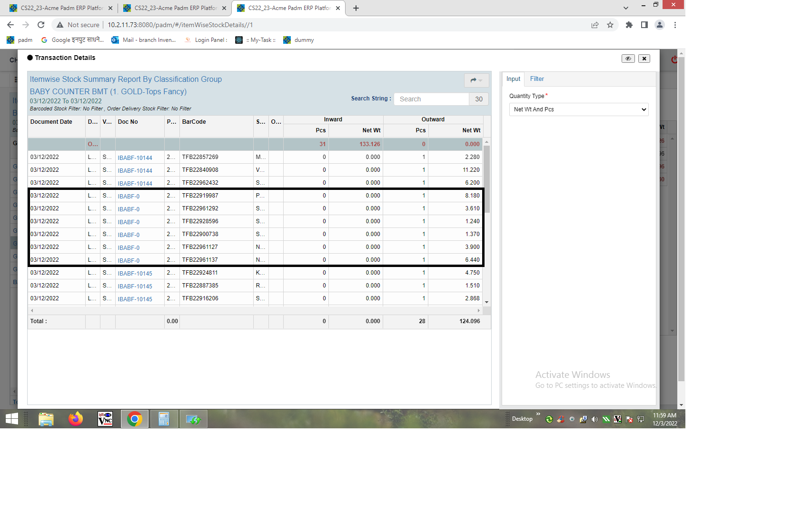Click the eye icon in Transaction Details header

click(628, 59)
